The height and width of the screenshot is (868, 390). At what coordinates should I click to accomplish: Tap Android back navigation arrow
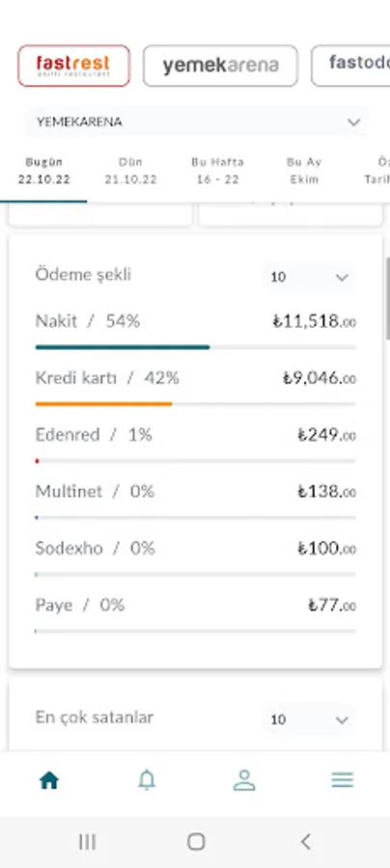pos(305,842)
